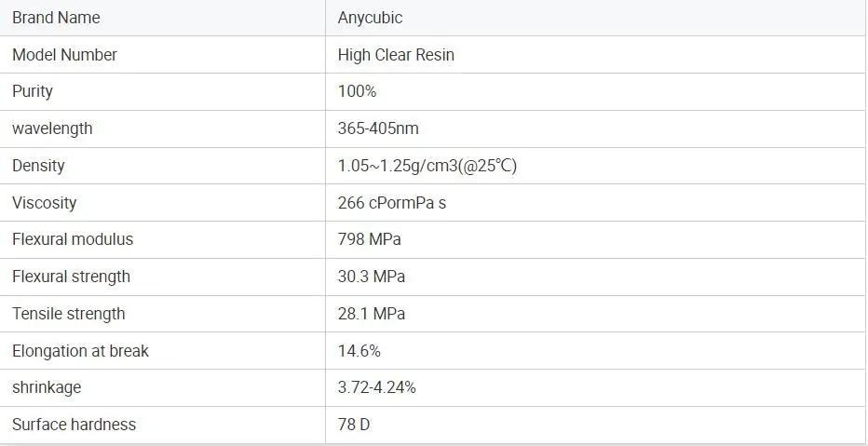Click the Brand Name label cell
This screenshot has height=446, width=868.
tap(56, 18)
